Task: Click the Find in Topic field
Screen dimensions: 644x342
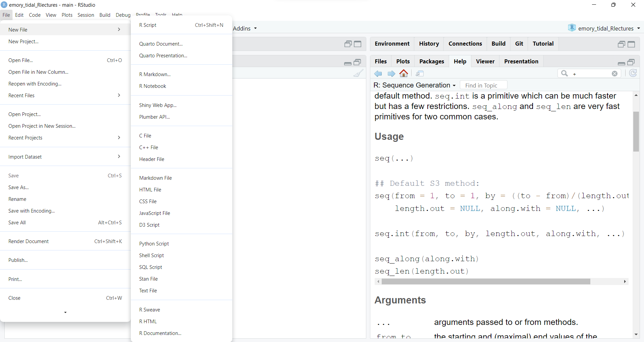Action: 483,85
